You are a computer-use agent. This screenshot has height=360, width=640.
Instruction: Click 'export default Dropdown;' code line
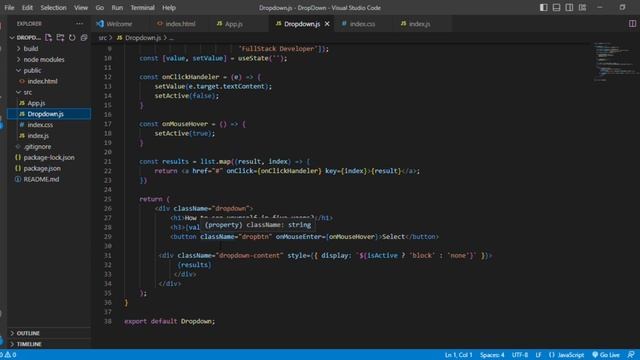click(x=169, y=321)
